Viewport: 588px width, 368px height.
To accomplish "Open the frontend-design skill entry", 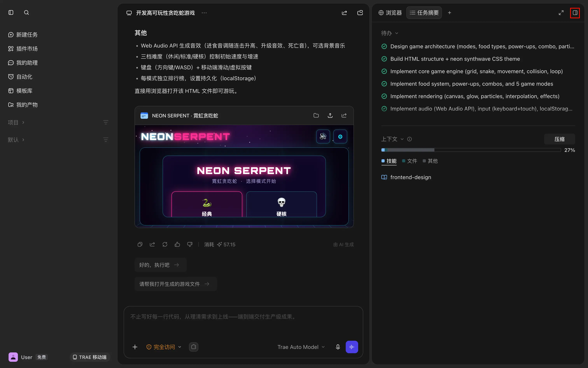I will [x=406, y=177].
